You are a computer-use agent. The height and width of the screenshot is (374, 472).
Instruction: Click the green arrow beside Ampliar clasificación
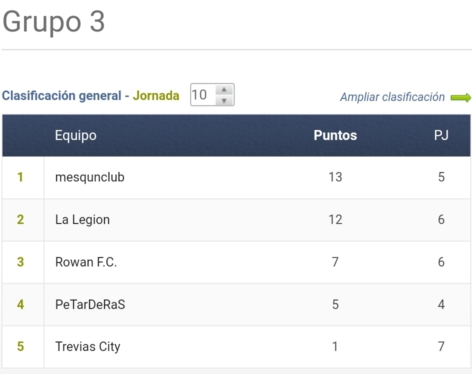461,97
